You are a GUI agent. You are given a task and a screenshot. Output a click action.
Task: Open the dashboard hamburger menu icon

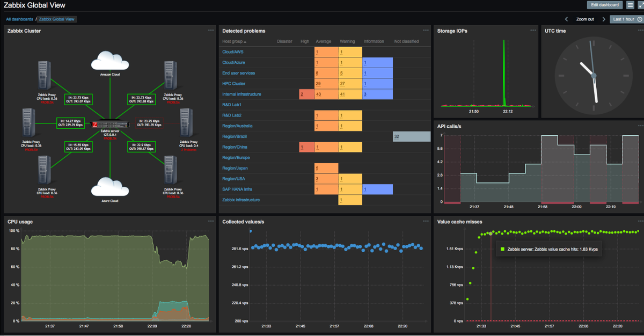[x=630, y=5]
